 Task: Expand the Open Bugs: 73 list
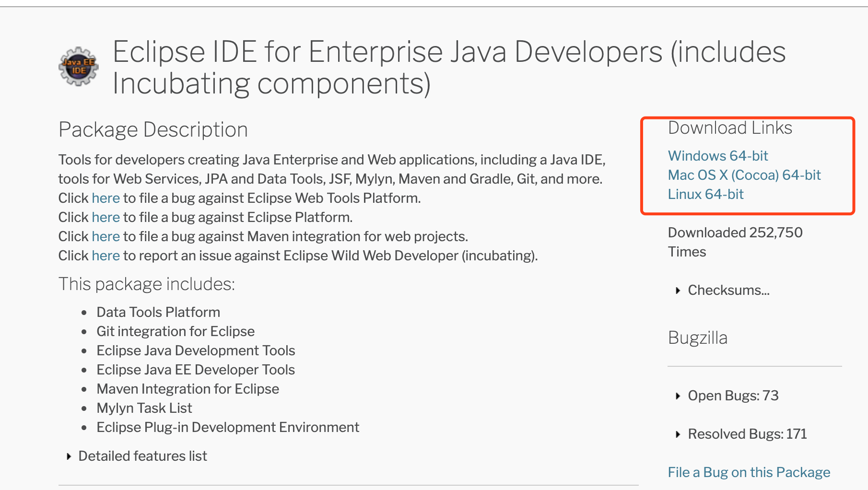pyautogui.click(x=727, y=396)
